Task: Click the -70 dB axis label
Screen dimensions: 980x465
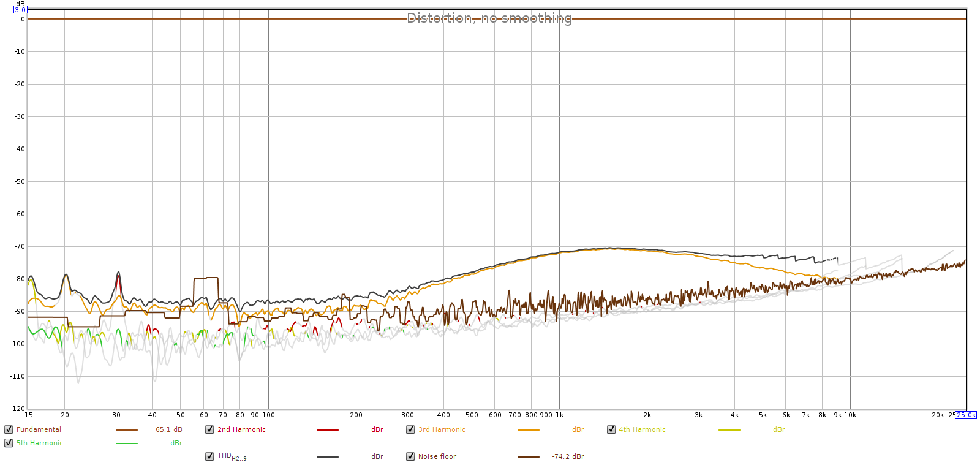Action: click(x=20, y=246)
